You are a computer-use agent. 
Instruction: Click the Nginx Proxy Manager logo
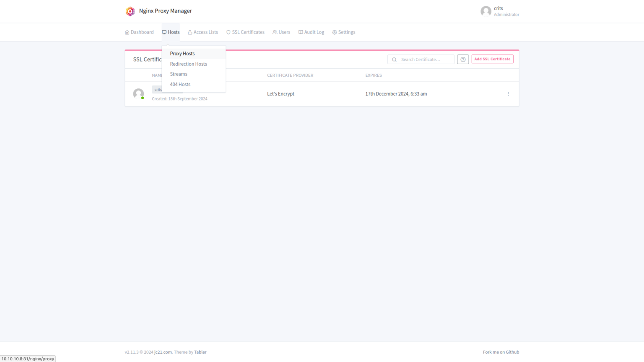130,11
